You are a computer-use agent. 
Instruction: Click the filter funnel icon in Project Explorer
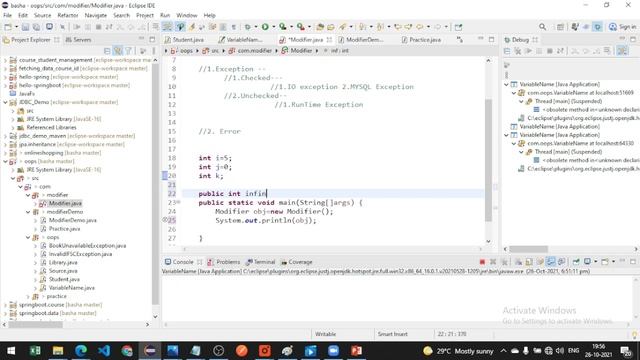point(129,51)
